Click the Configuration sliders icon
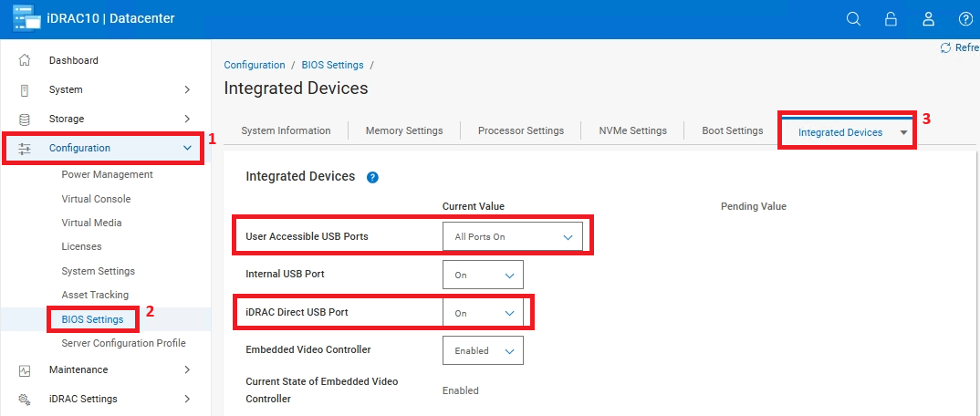 [x=25, y=149]
